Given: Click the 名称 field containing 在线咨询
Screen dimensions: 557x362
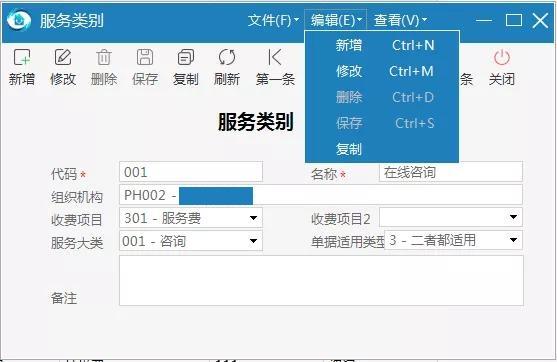Looking at the screenshot, I should pyautogui.click(x=451, y=172).
